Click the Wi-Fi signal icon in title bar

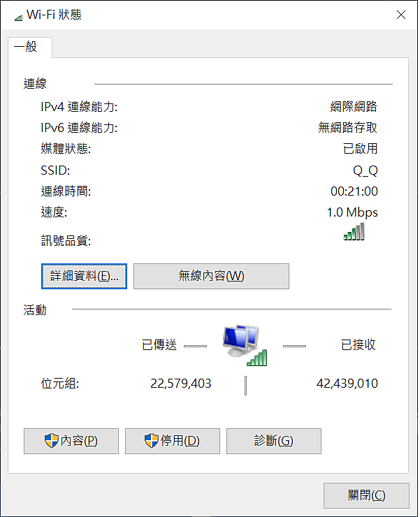click(x=18, y=17)
